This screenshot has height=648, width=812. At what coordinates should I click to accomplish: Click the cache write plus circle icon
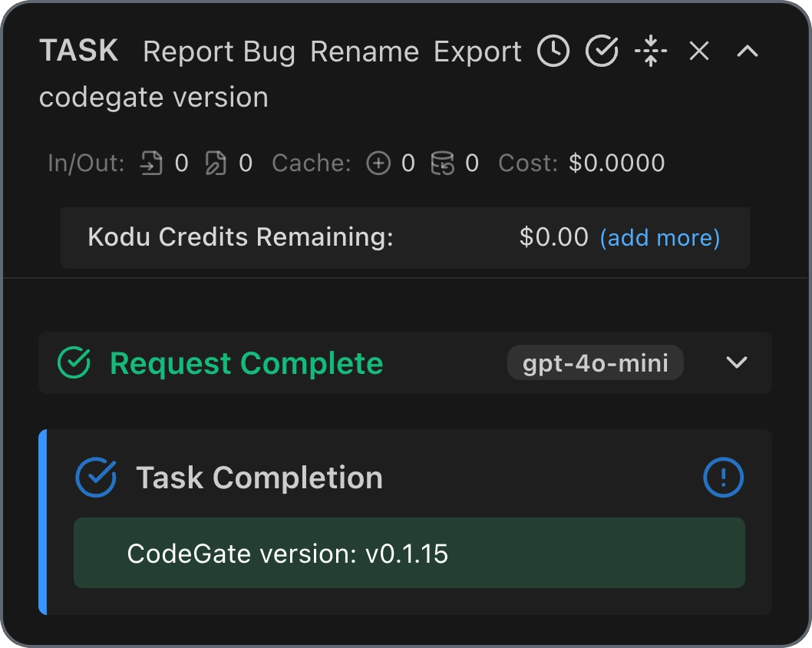[x=378, y=164]
